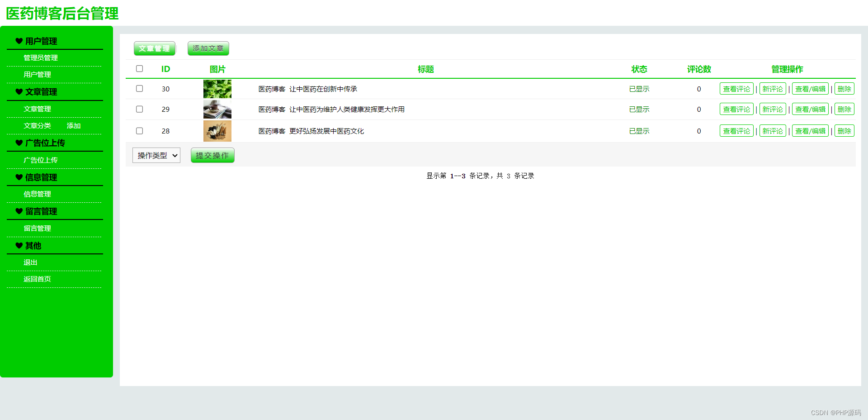Click 新评论 for article 30
Viewport: 868px width, 420px height.
tap(773, 89)
